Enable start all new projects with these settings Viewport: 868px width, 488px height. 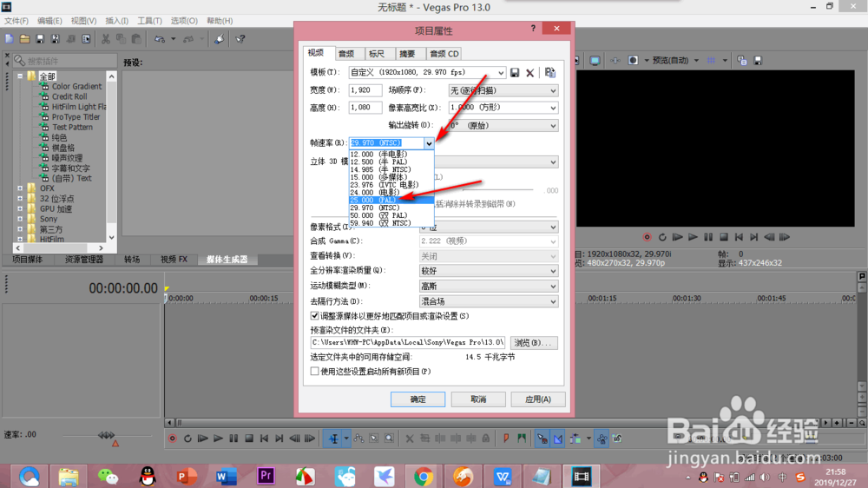314,371
